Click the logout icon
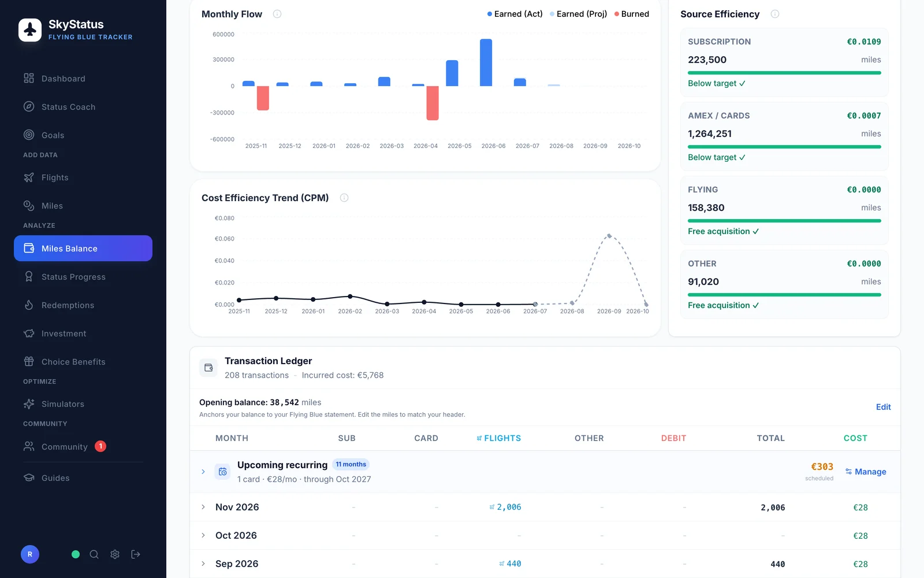924x578 pixels. pyautogui.click(x=136, y=554)
